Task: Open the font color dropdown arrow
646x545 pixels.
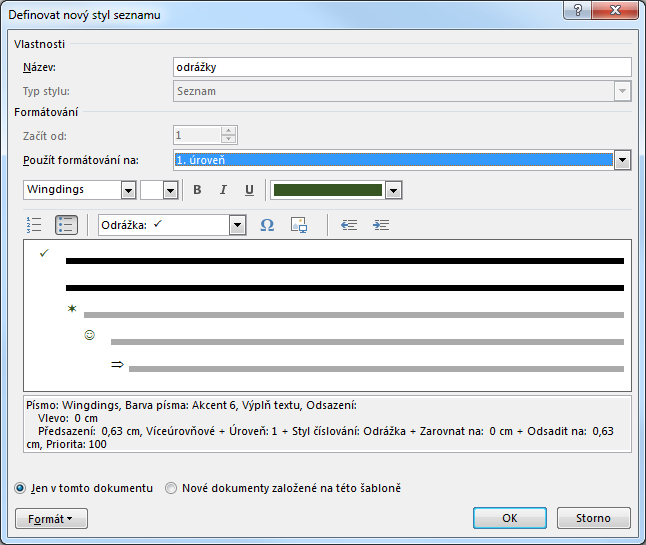Action: click(x=393, y=190)
